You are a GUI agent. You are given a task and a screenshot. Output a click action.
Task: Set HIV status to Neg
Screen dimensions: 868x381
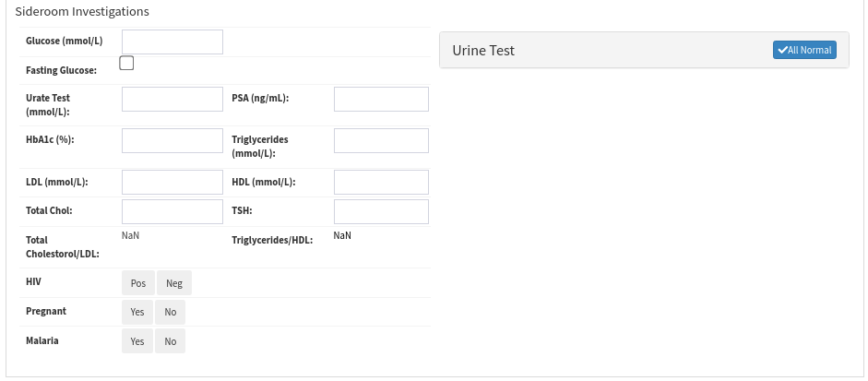tap(174, 283)
